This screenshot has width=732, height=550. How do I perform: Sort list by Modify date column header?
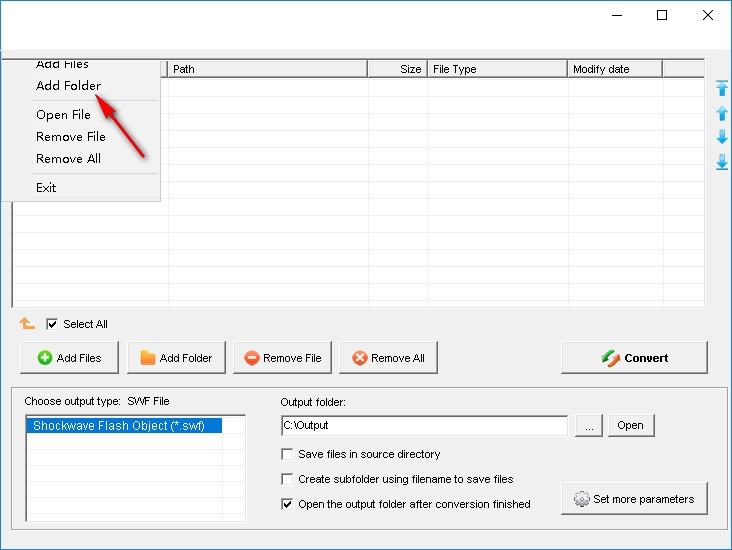(615, 69)
